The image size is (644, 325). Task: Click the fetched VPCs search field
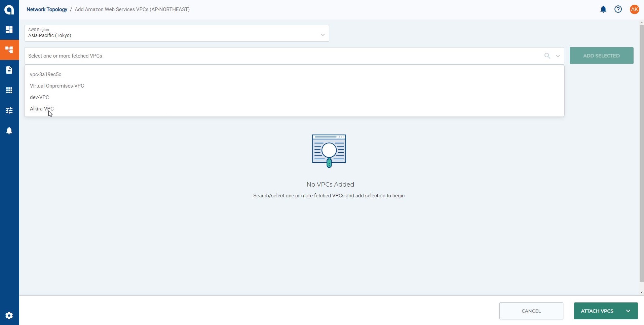coord(282,56)
